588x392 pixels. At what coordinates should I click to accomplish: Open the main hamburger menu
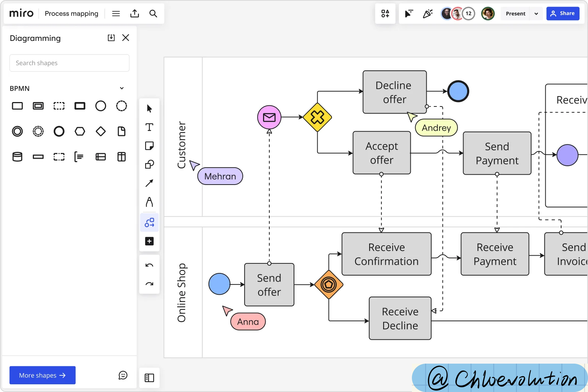click(x=116, y=14)
